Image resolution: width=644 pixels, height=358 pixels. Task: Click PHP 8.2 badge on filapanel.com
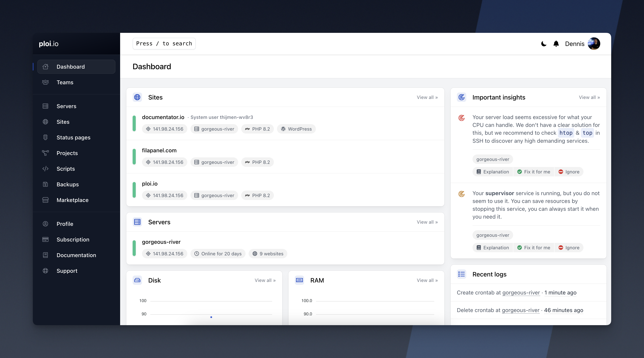(x=257, y=162)
